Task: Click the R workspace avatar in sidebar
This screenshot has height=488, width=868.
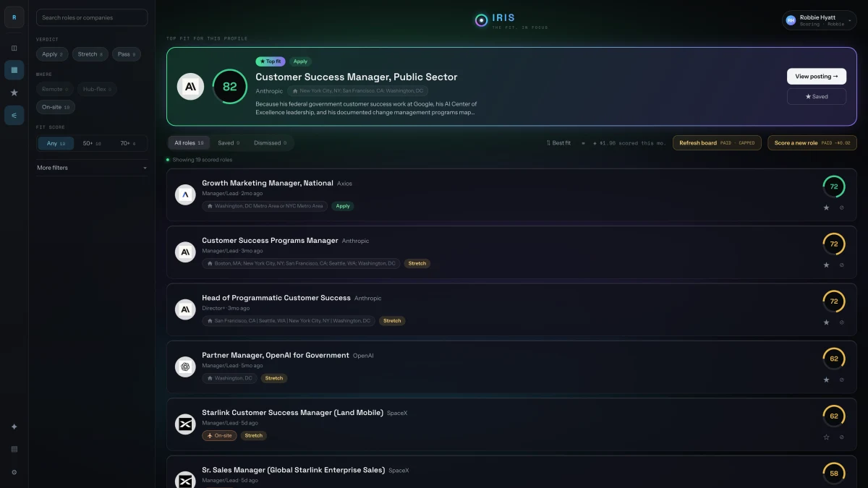Action: [14, 18]
